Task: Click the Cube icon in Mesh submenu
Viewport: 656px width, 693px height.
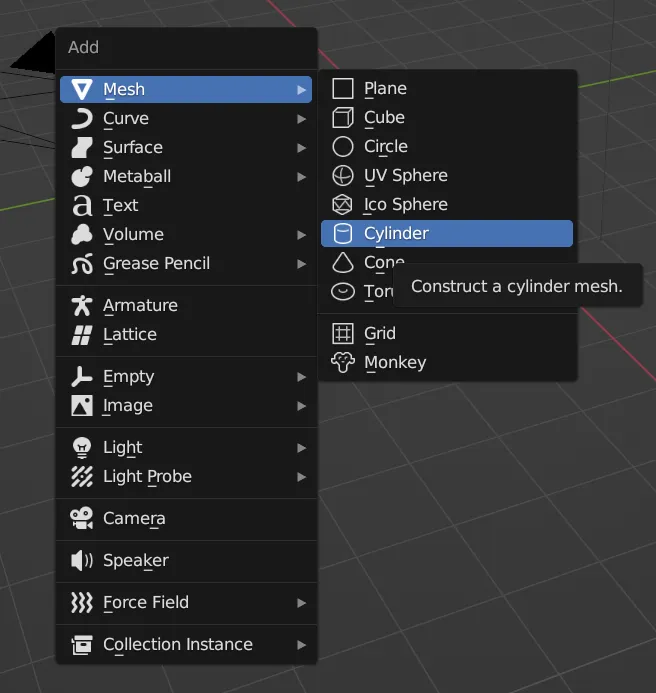Action: pyautogui.click(x=343, y=118)
